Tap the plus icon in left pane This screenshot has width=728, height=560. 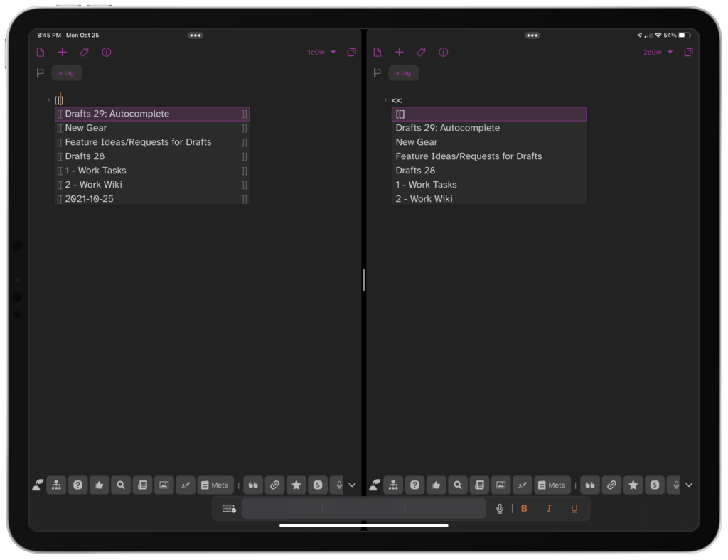click(x=63, y=52)
